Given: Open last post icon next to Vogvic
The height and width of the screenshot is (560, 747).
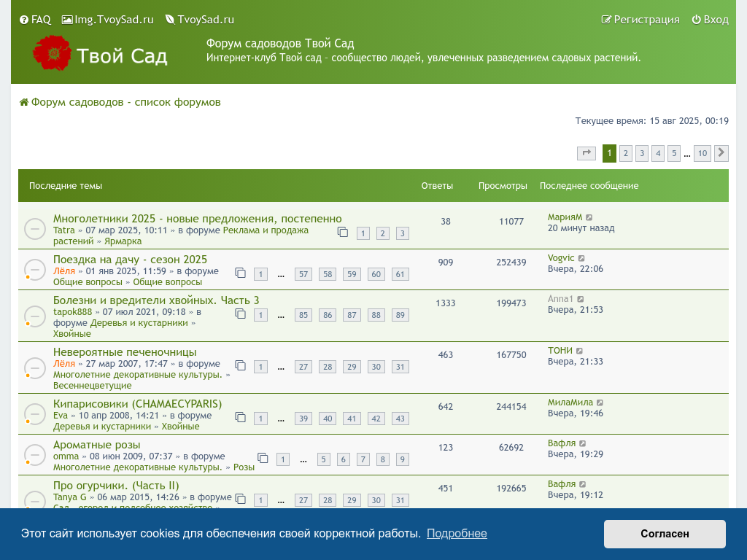Looking at the screenshot, I should 581,258.
